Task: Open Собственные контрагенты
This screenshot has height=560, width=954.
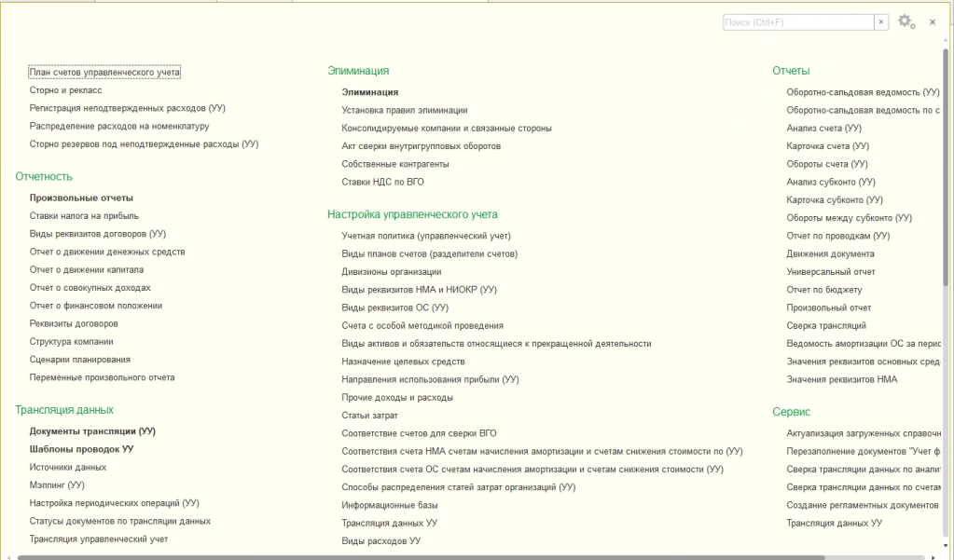Action: (x=395, y=164)
